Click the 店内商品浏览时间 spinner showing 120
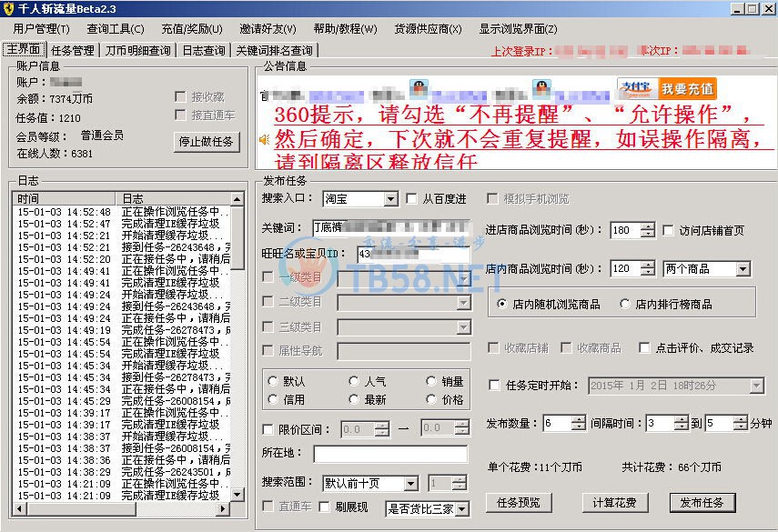Screen dimensions: 778x532 click(632, 268)
